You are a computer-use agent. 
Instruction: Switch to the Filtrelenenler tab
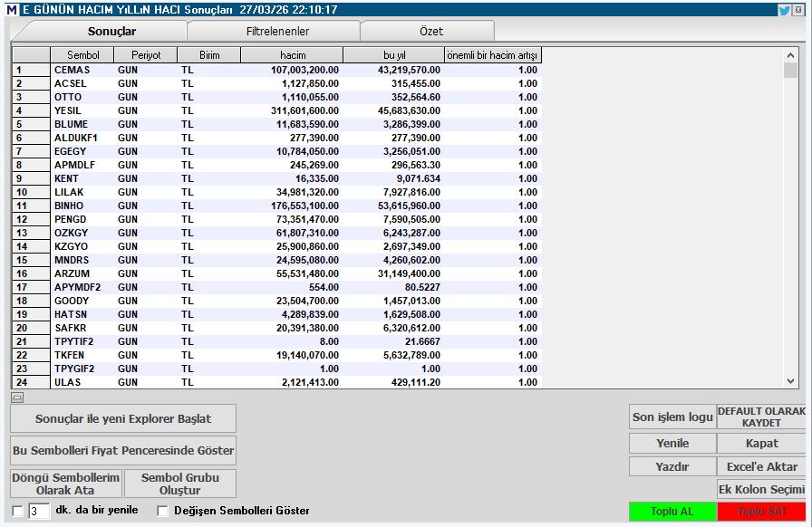(x=277, y=31)
